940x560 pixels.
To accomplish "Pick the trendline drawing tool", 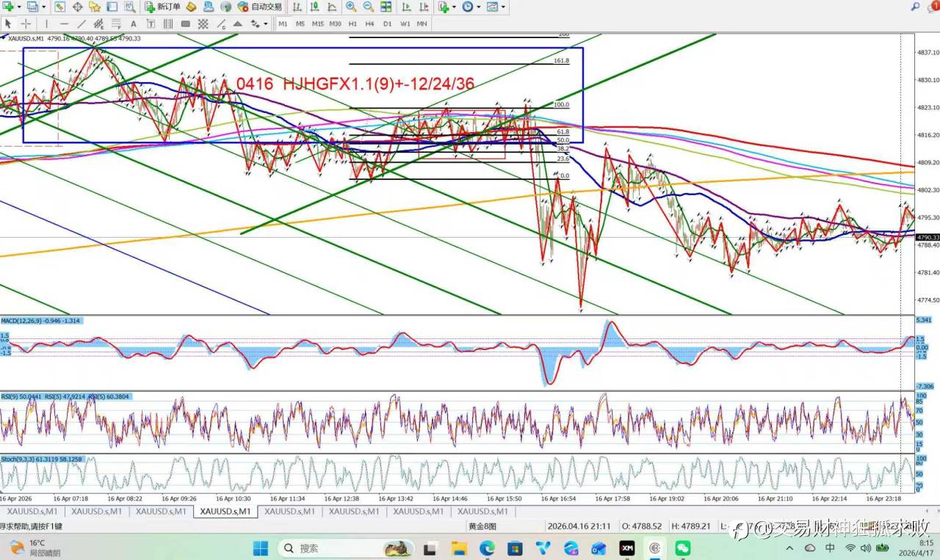I will pyautogui.click(x=82, y=23).
